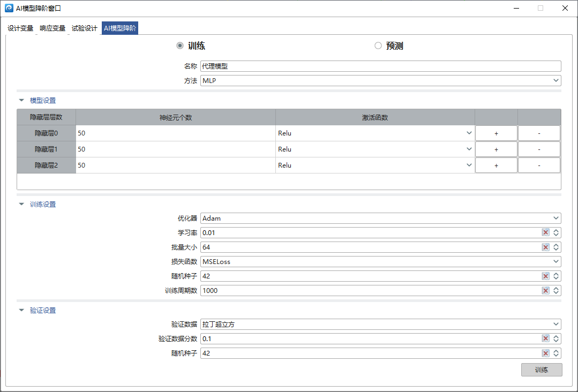Add a layer after 隐藏层1 with plus

496,149
